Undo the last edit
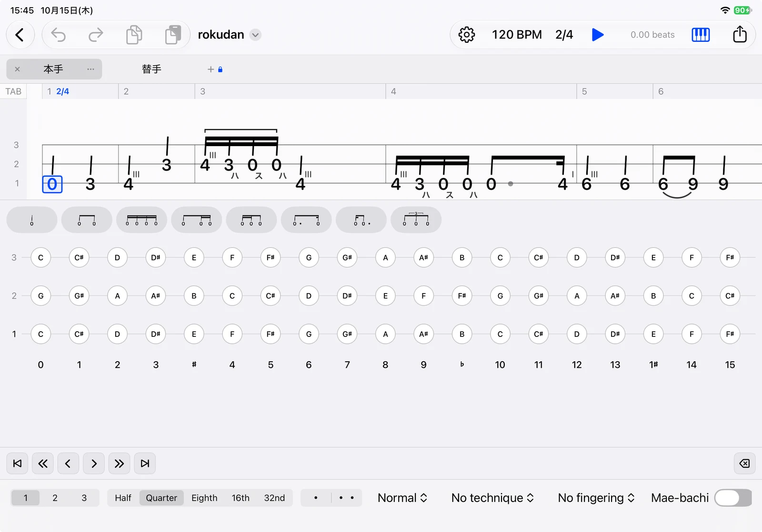This screenshot has width=762, height=532. (59, 35)
